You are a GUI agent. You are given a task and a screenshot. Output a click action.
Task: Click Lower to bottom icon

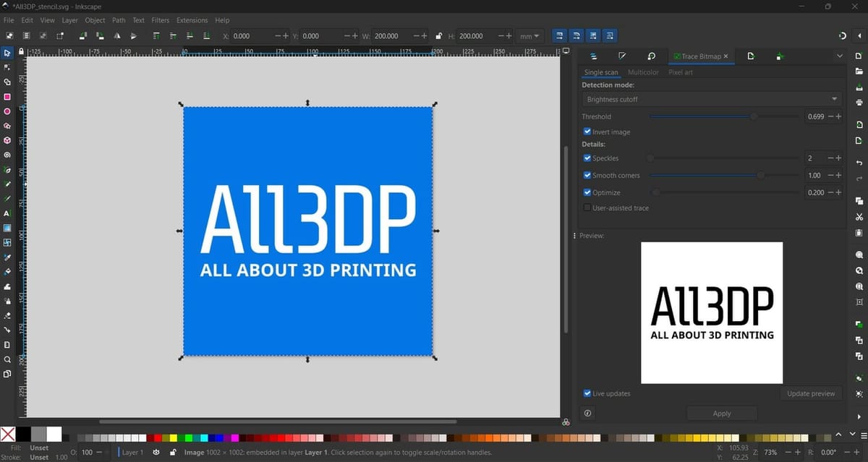pos(207,35)
